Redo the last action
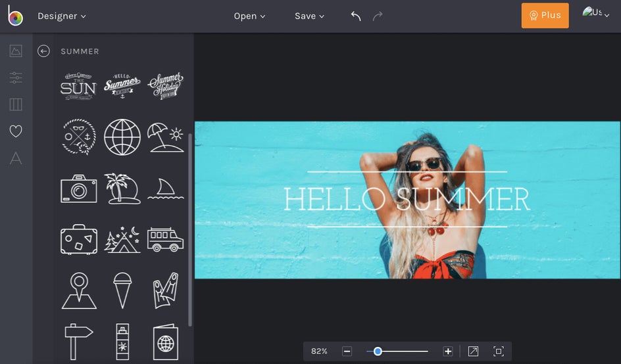Viewport: 621px width, 364px height. 378,16
